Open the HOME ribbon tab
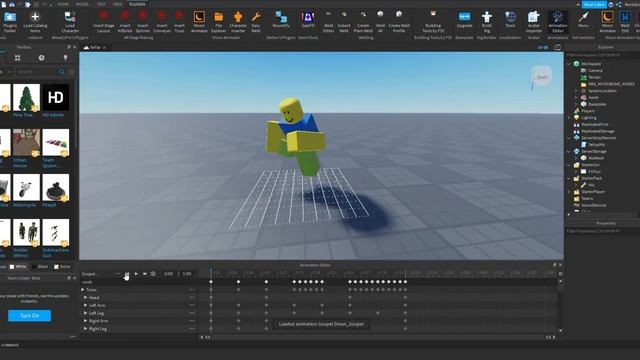 tap(63, 4)
